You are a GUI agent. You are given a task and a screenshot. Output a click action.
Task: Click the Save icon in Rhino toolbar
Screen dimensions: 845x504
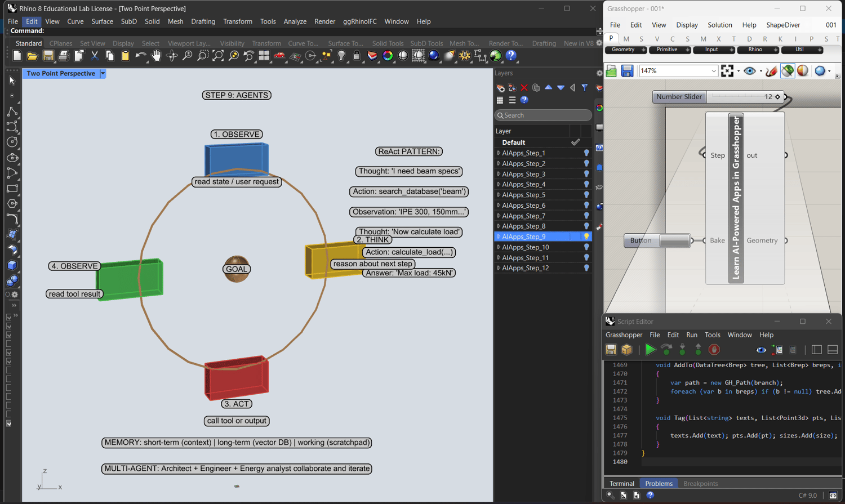[48, 56]
